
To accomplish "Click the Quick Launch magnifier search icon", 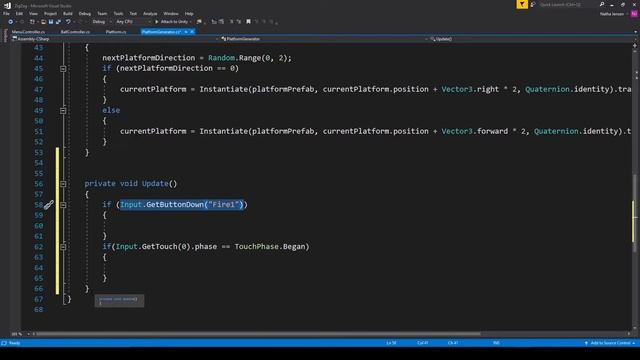I will click(602, 4).
